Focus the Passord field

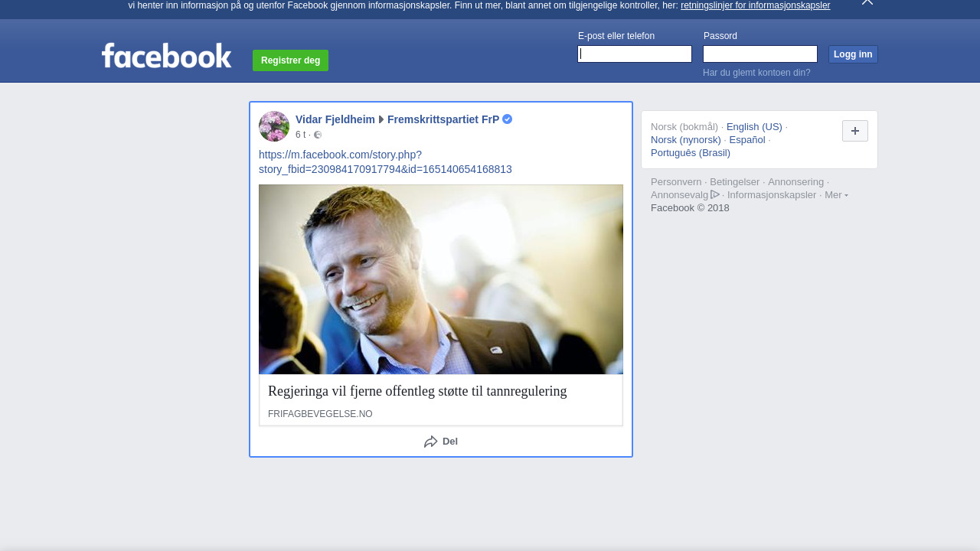click(760, 54)
